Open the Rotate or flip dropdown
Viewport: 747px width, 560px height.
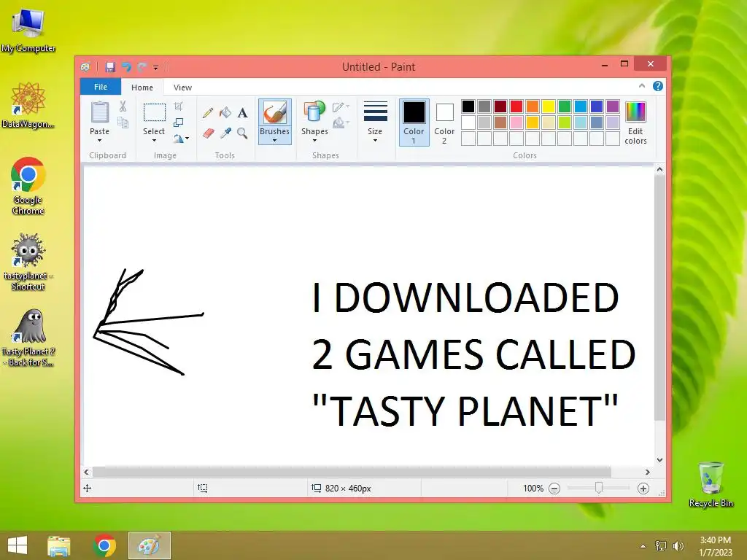coord(181,139)
